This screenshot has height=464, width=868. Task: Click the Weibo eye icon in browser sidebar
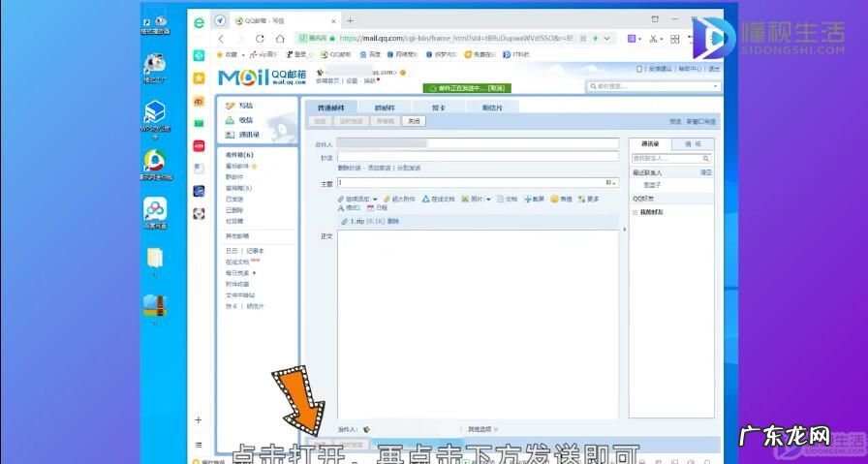click(x=199, y=101)
